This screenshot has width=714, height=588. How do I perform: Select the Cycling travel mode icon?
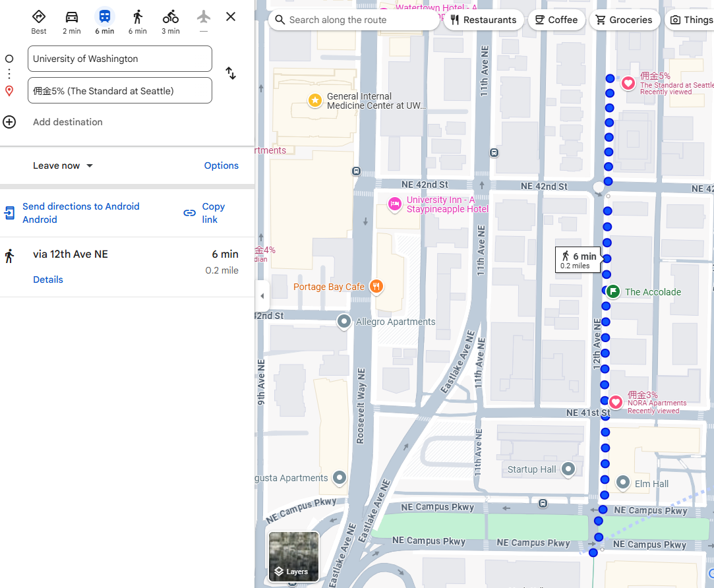coord(171,17)
